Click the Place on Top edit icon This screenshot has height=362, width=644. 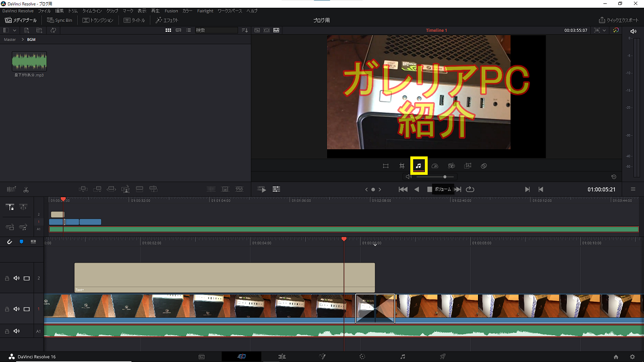pyautogui.click(x=140, y=189)
